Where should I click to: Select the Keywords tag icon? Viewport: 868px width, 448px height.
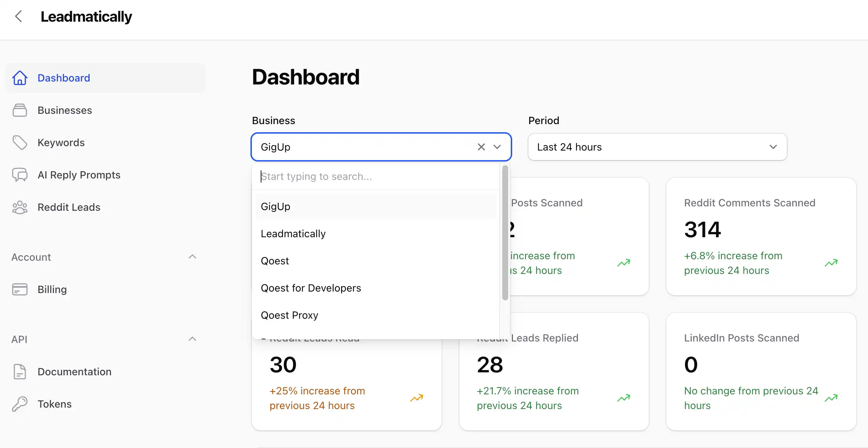click(x=20, y=142)
